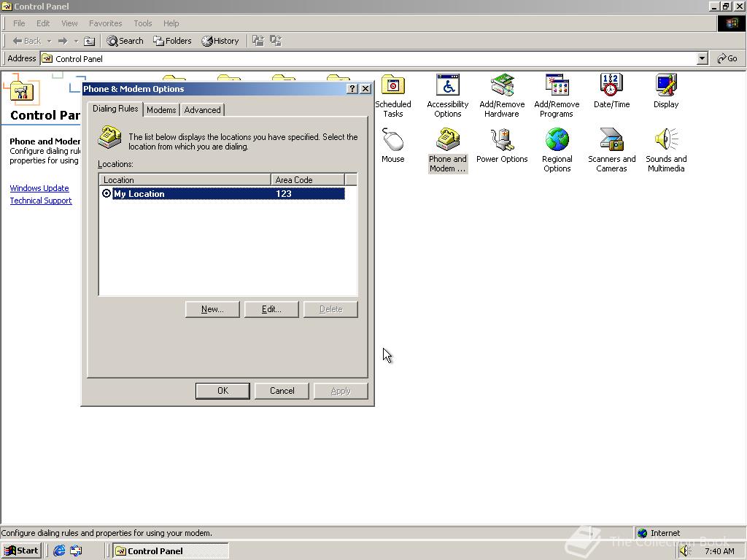This screenshot has height=560, width=747.
Task: Open the Technical Support link
Action: [41, 201]
